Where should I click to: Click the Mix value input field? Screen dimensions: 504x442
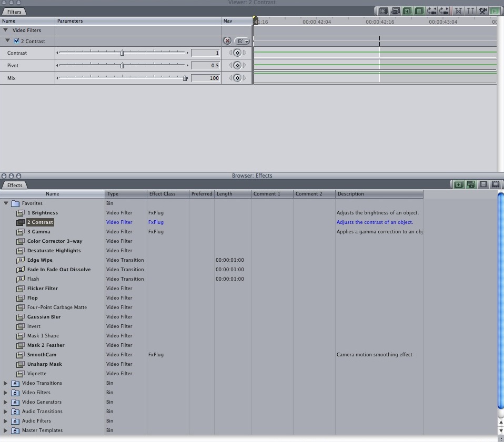tap(205, 78)
